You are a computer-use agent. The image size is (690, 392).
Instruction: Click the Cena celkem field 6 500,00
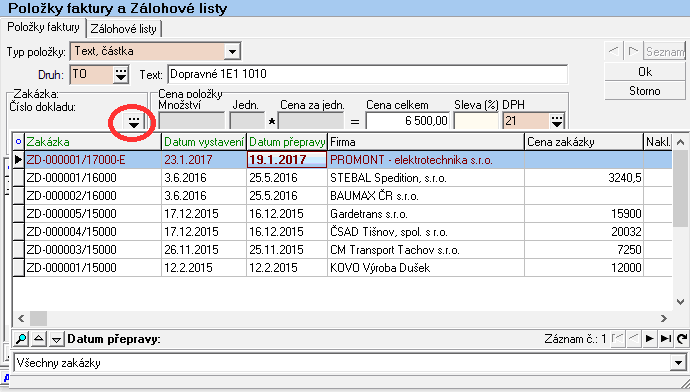tap(407, 121)
